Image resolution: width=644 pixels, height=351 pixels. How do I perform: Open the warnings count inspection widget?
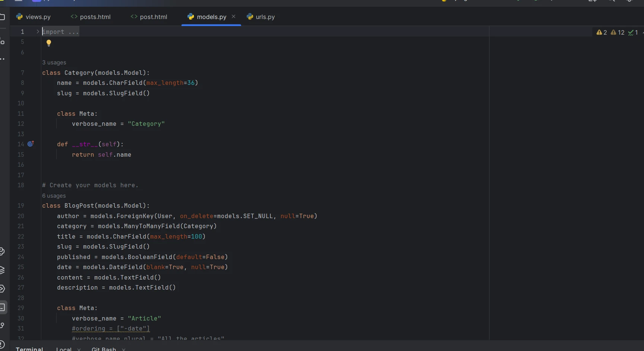pos(601,33)
